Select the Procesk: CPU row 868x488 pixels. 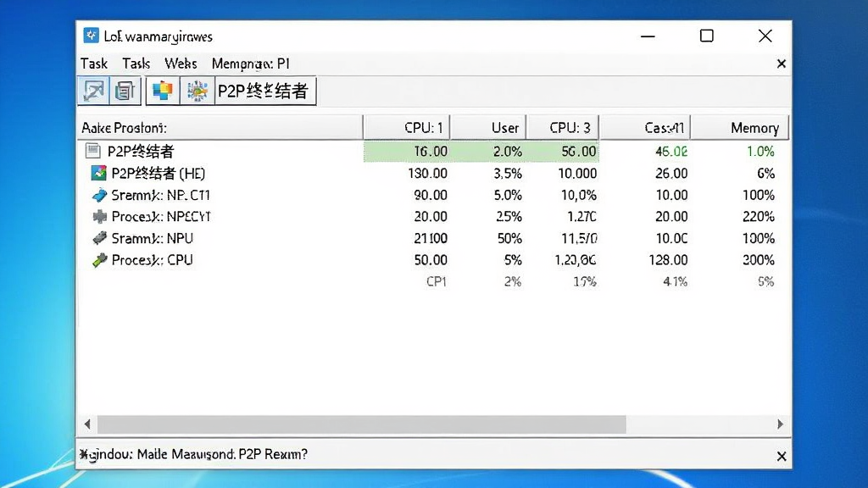pos(433,260)
